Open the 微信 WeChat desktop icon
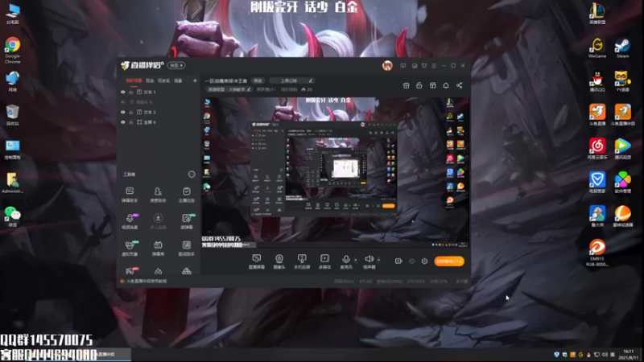This screenshot has width=644, height=362. [13, 216]
